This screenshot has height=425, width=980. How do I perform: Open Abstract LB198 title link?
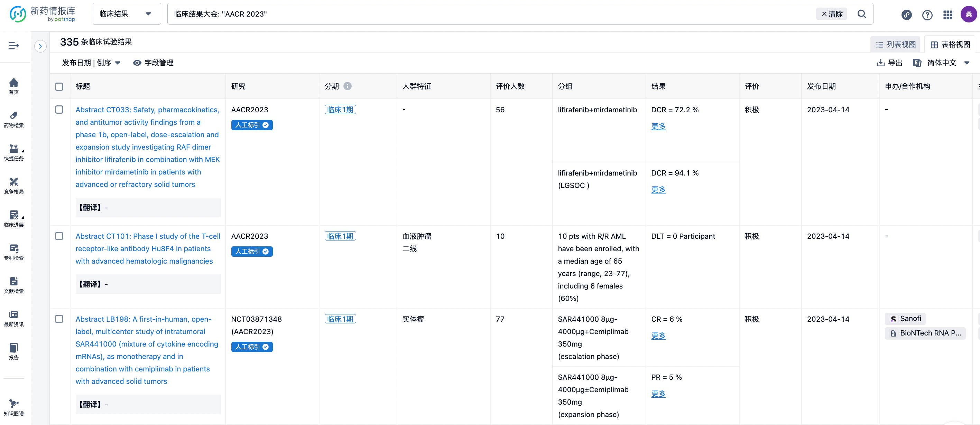[x=147, y=350]
